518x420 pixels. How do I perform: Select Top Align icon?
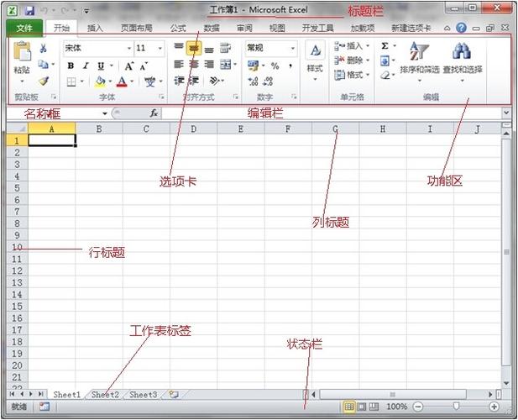pos(178,46)
